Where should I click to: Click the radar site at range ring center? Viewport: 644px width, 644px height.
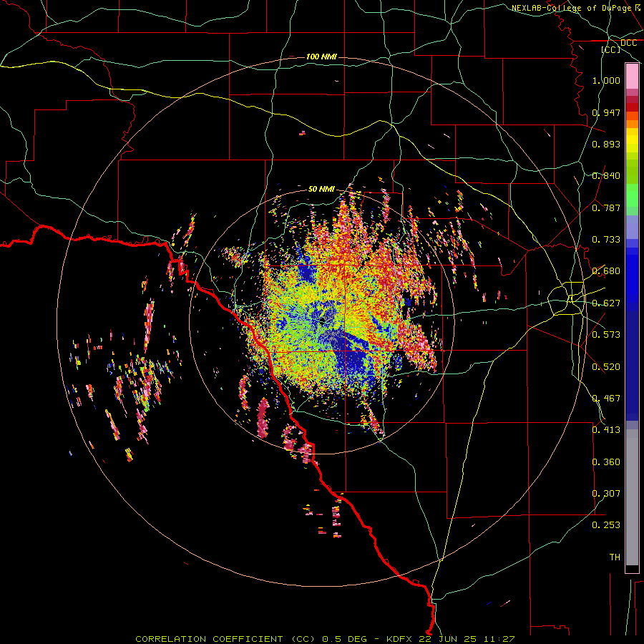point(323,320)
